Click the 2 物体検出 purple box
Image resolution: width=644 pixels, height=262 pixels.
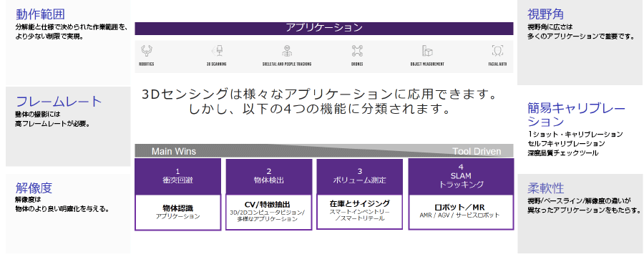point(268,177)
